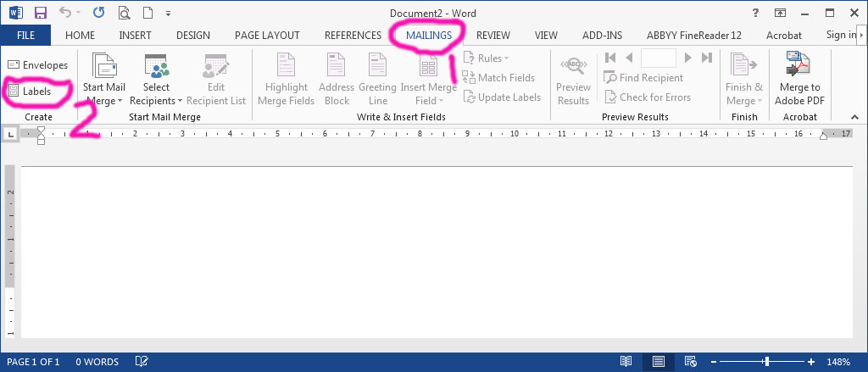Switch to Print Layout view
Image resolution: width=868 pixels, height=372 pixels.
[658, 362]
